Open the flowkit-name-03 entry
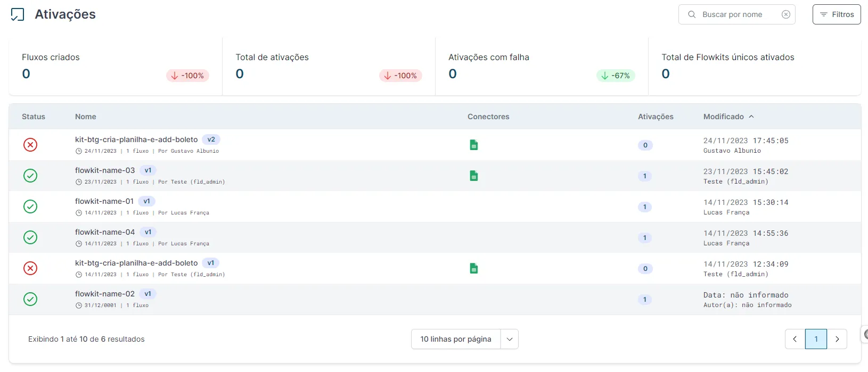Viewport: 868px width, 372px height. point(105,170)
